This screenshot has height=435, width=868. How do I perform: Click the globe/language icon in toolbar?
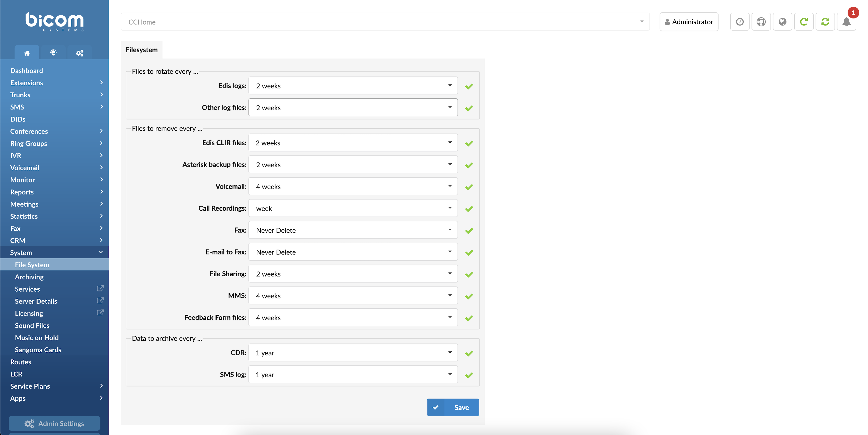783,21
